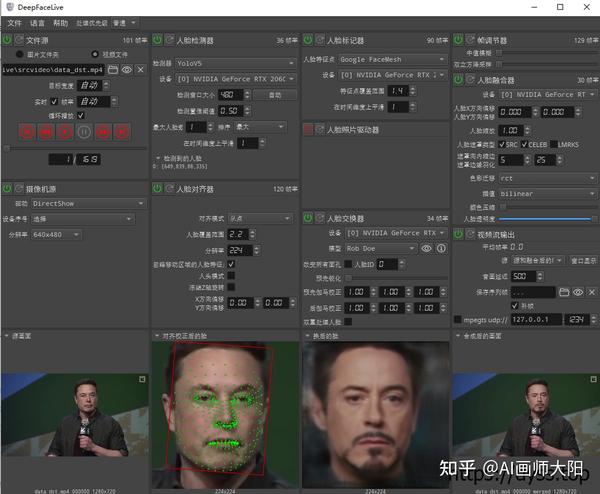Enable LMRKS face mask checkbox
The width and height of the screenshot is (600, 494).
(553, 144)
